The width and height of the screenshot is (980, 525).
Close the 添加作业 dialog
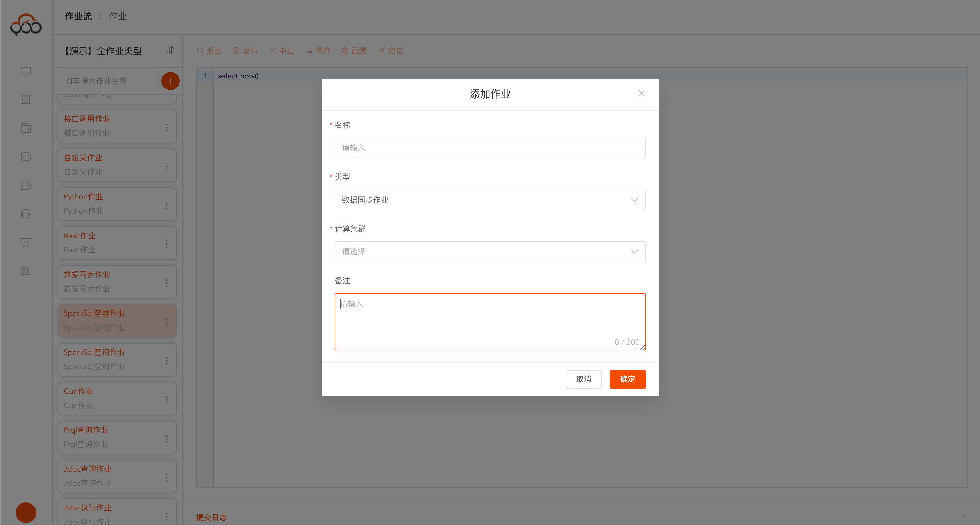641,94
